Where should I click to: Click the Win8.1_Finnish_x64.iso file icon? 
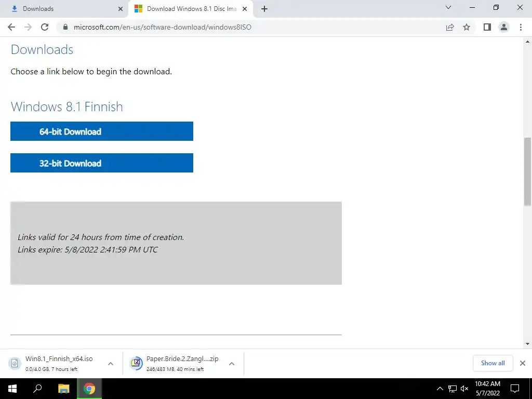coord(15,363)
